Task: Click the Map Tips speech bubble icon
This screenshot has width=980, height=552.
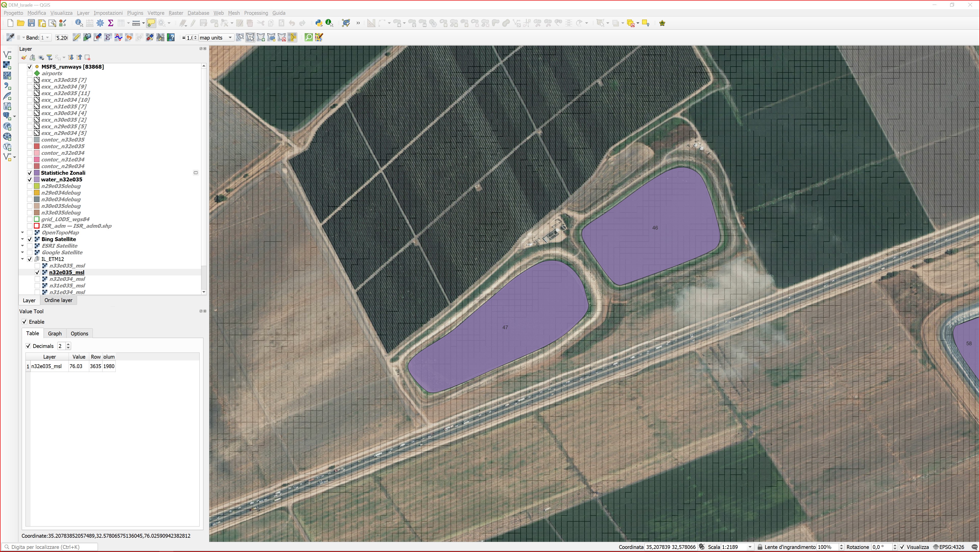Action: tap(151, 23)
